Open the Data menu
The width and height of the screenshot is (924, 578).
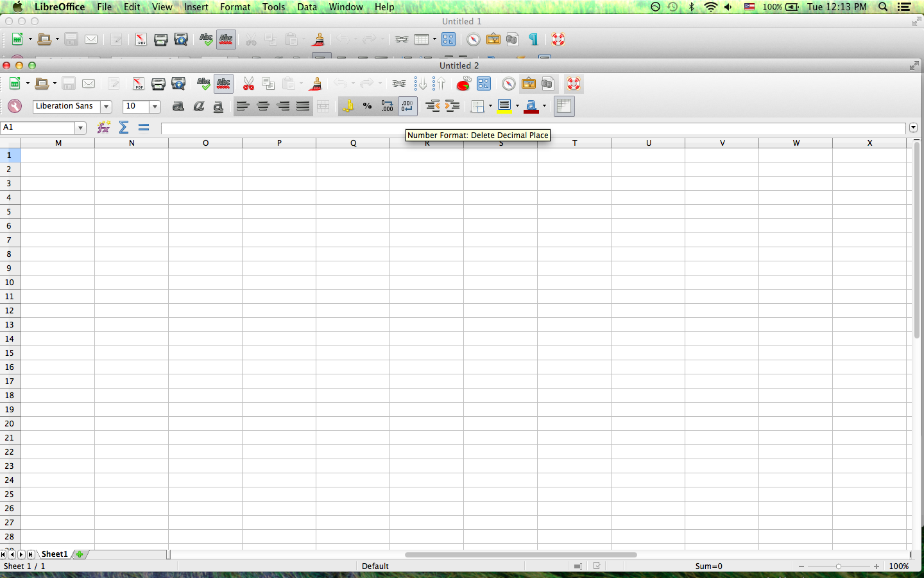coord(307,7)
